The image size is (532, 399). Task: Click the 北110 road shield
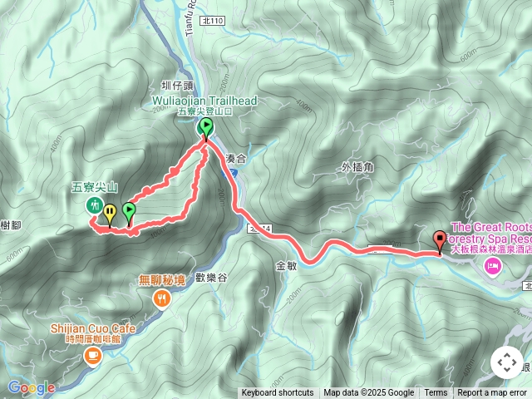pyautogui.click(x=212, y=21)
